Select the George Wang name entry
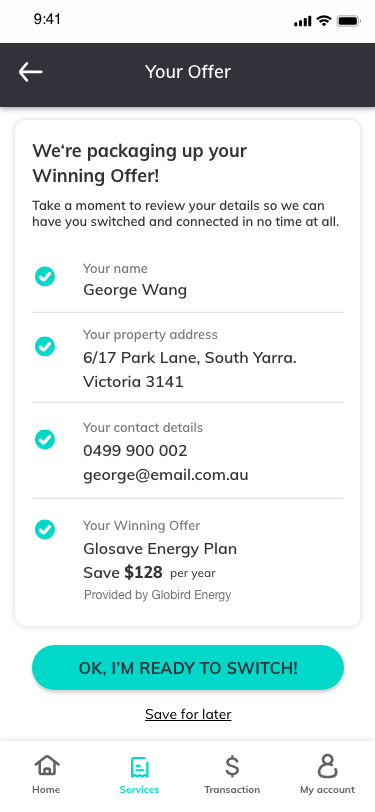The height and width of the screenshot is (812, 375). pos(135,289)
